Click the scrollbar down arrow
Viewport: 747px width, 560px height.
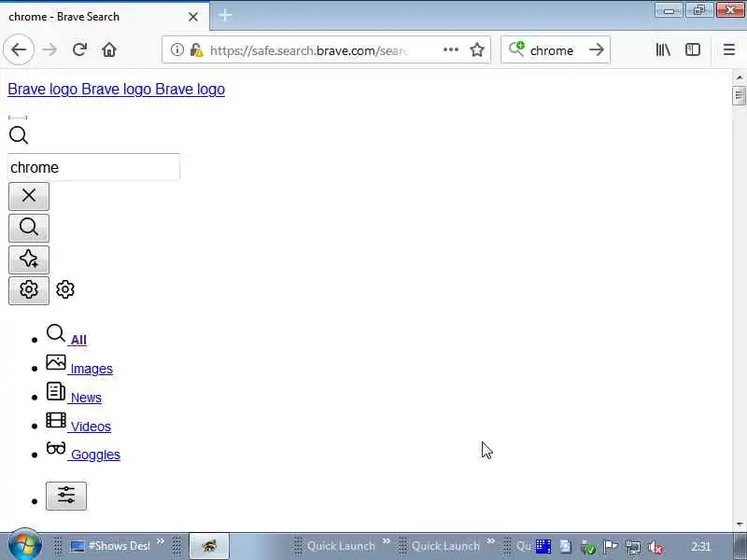(739, 525)
